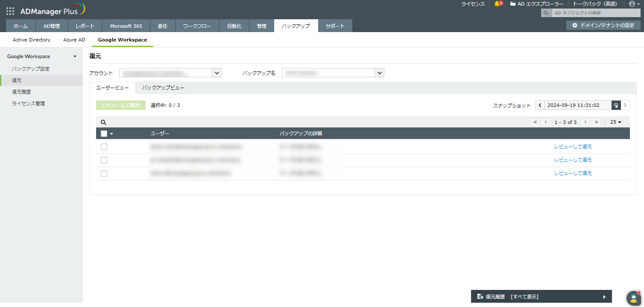Viewport: 644px width, 307px height.
Task: Click レビューして復元 link in second row
Action: tap(573, 160)
